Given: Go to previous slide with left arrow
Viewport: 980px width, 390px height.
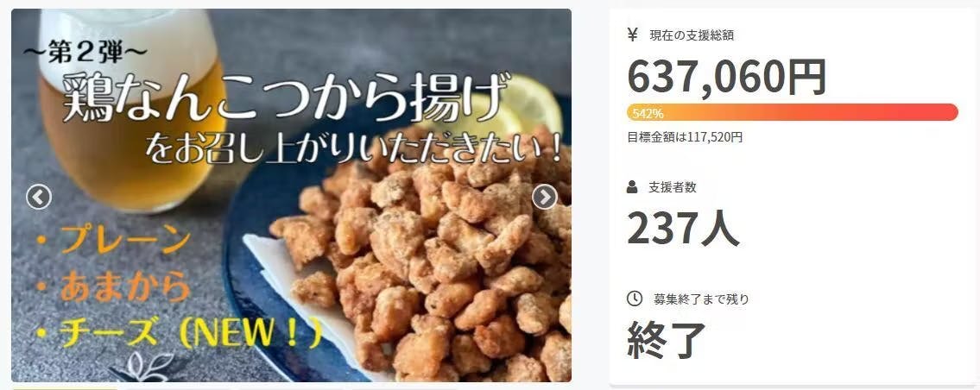Looking at the screenshot, I should [39, 197].
